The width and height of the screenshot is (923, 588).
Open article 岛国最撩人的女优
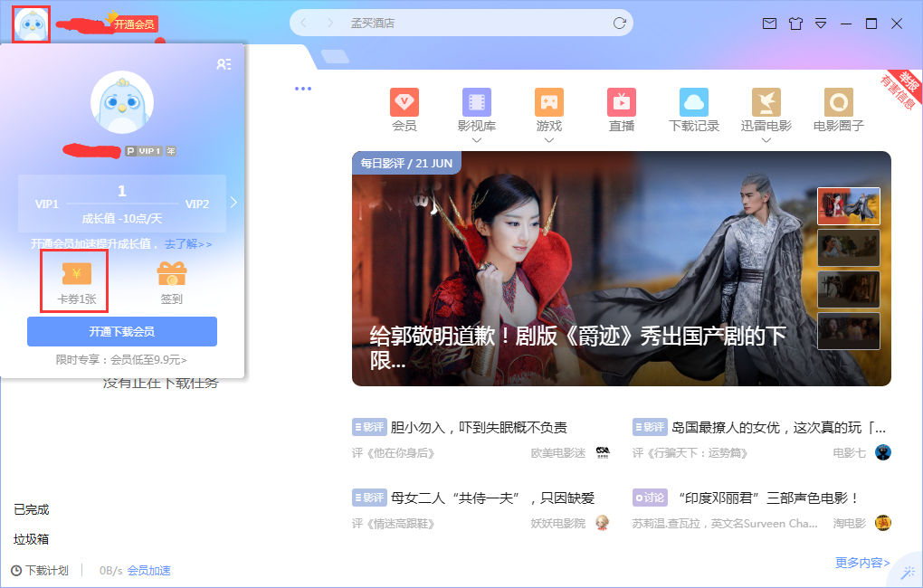[x=779, y=427]
